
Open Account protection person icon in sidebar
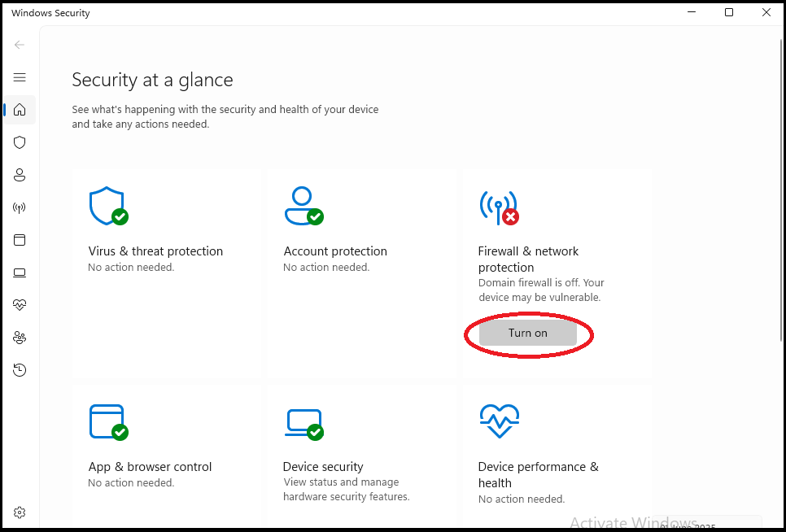[x=20, y=175]
